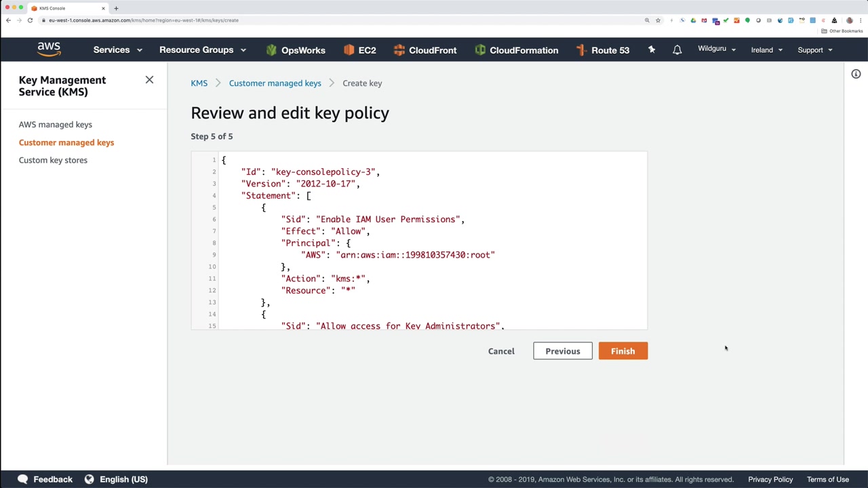This screenshot has width=868, height=488.
Task: Open the Other Bookmarks folder
Action: click(842, 31)
